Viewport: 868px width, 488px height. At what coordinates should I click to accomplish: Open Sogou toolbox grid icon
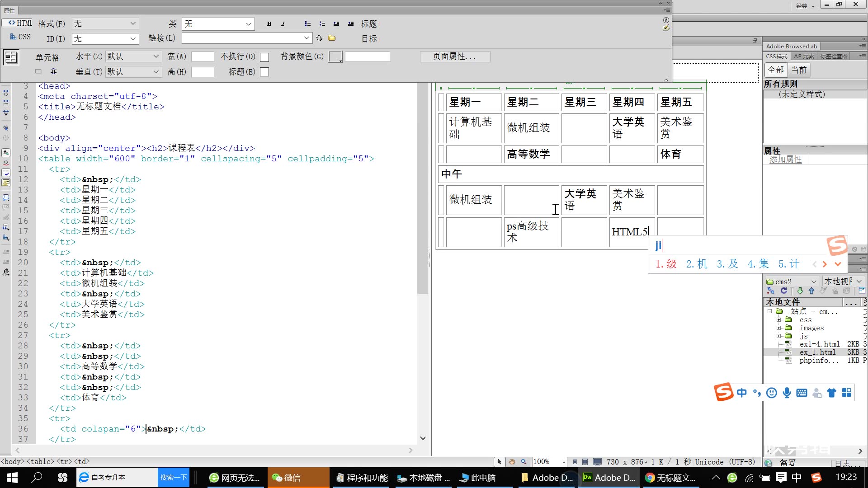(846, 393)
